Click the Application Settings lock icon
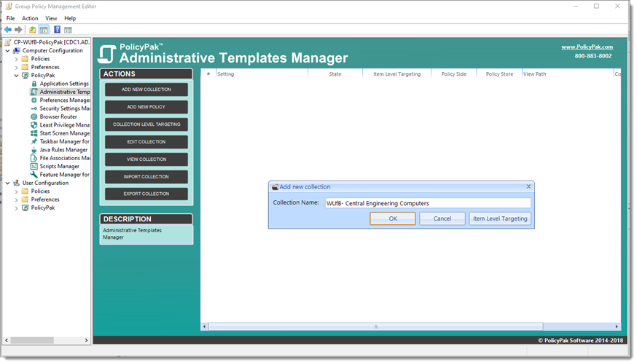 point(34,84)
